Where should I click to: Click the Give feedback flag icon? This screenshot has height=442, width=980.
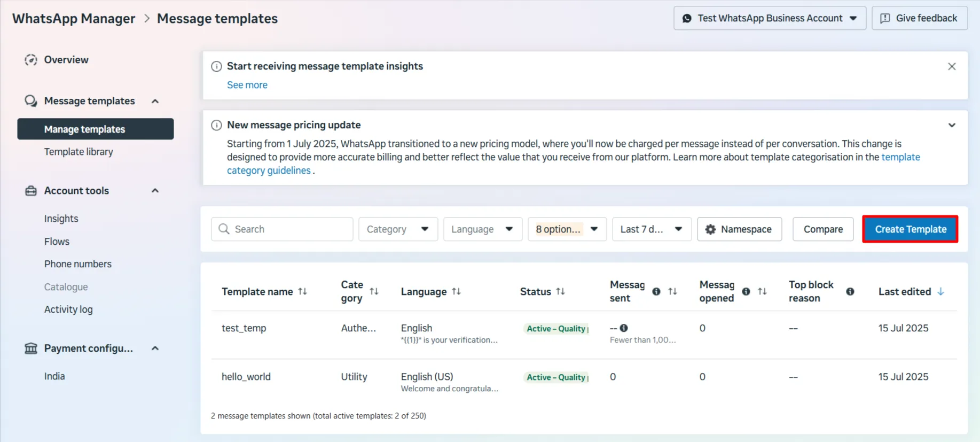click(885, 18)
